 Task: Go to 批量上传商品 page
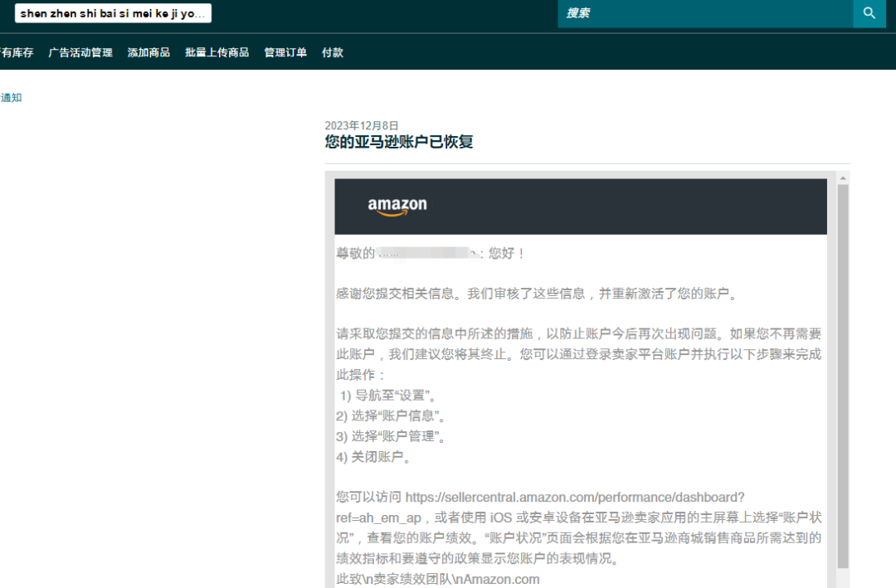(217, 52)
